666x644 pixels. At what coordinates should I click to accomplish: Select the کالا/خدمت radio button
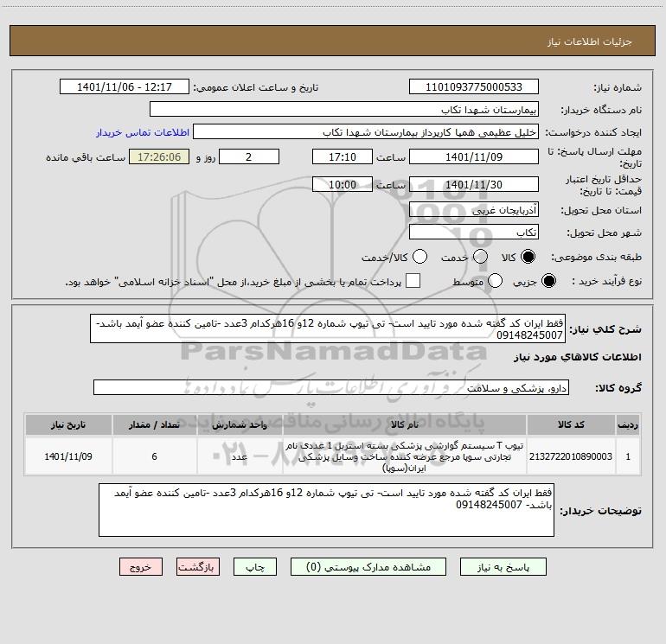coord(419,257)
